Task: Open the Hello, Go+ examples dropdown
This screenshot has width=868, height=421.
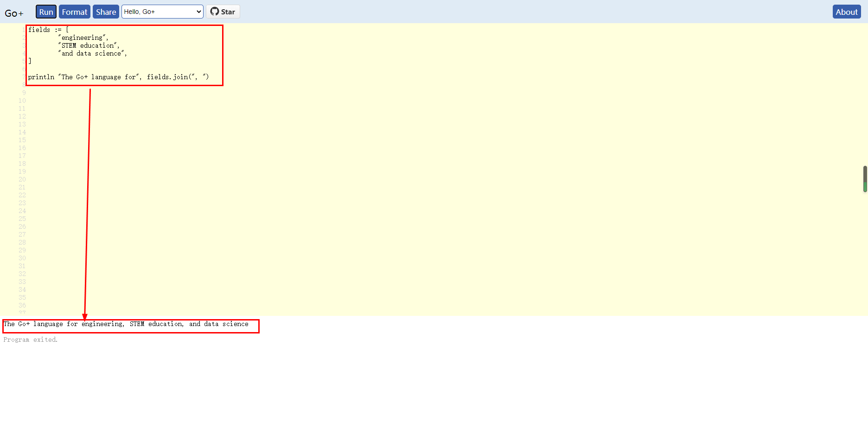Action: (162, 12)
